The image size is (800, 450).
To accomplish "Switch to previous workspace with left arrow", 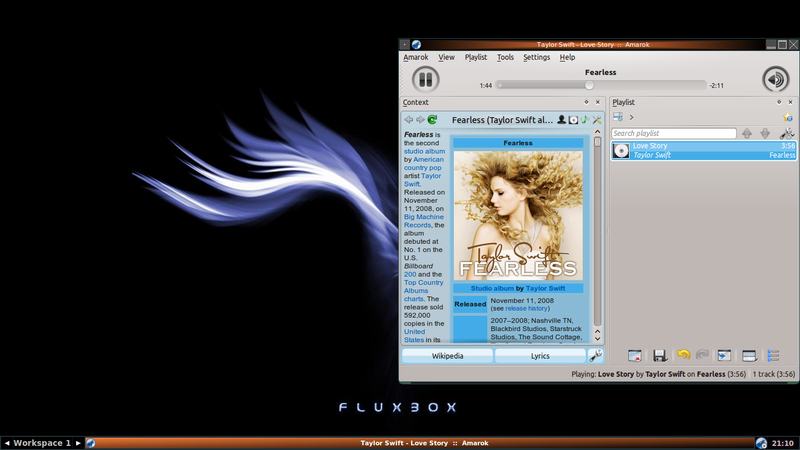I will click(7, 443).
